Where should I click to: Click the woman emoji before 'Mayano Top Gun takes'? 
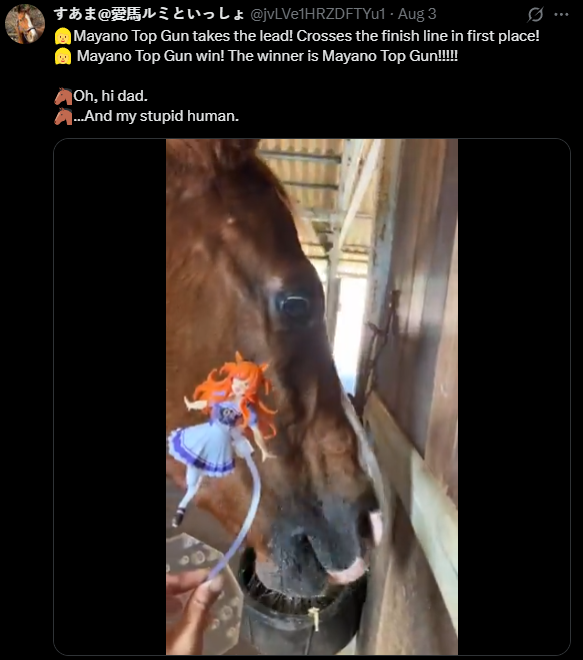click(63, 37)
